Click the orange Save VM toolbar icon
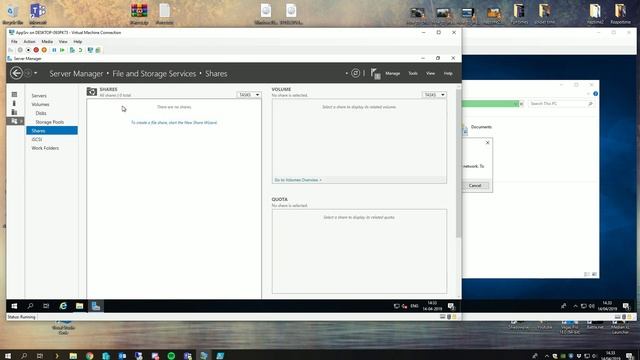 (44, 50)
